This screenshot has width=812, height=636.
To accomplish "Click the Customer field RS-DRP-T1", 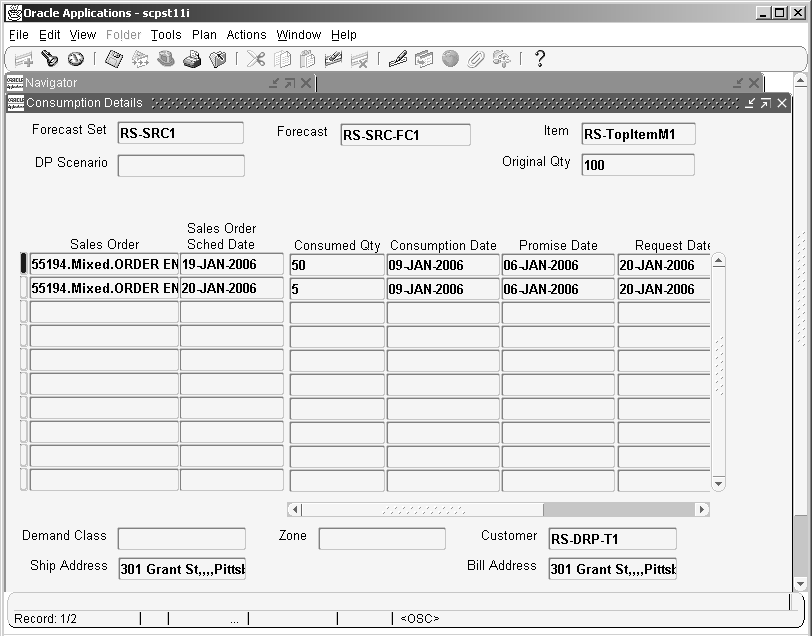I will coord(613,539).
